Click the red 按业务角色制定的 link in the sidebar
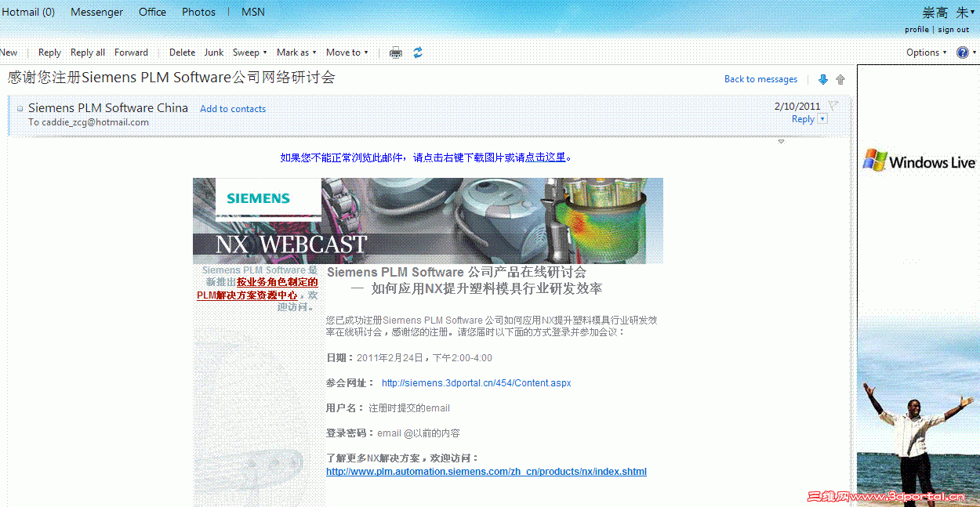The width and height of the screenshot is (980, 507). pyautogui.click(x=278, y=283)
